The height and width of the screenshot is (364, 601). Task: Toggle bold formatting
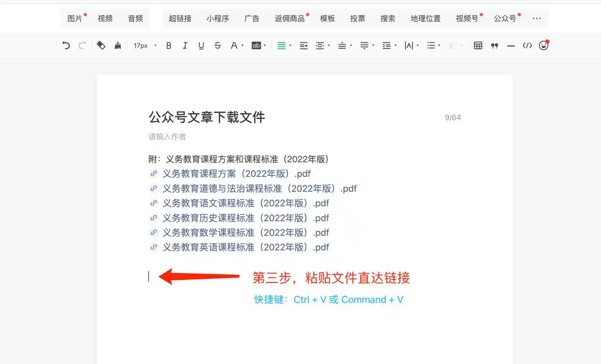point(169,45)
